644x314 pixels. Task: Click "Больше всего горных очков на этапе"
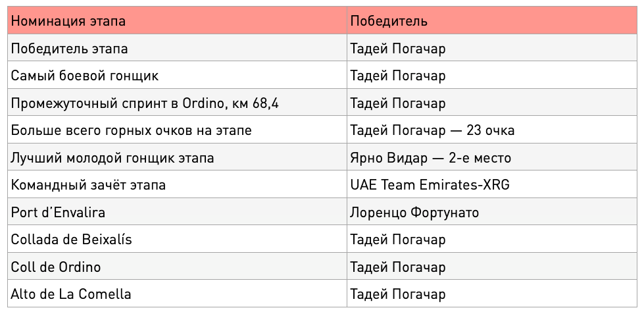tap(177, 130)
